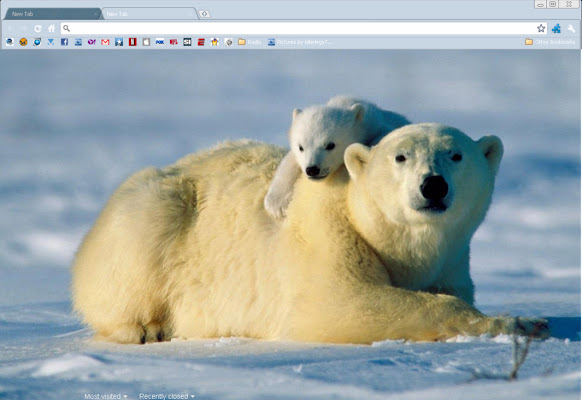The image size is (582, 400).
Task: Open the blue puzzle-piece extension icon
Action: point(556,29)
